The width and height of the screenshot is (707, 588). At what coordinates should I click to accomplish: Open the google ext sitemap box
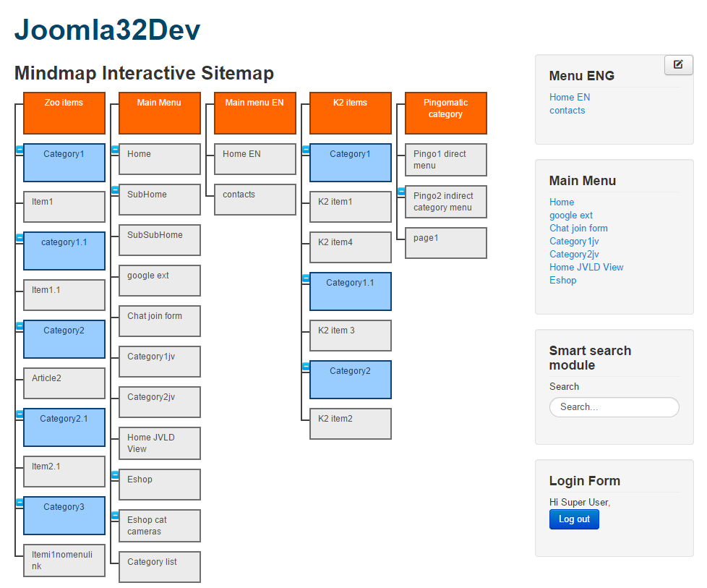point(160,281)
